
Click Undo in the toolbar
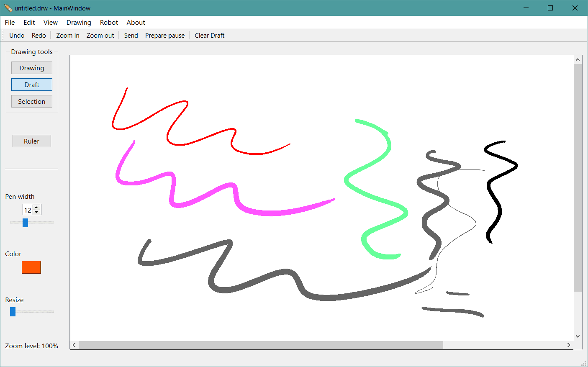click(x=17, y=36)
